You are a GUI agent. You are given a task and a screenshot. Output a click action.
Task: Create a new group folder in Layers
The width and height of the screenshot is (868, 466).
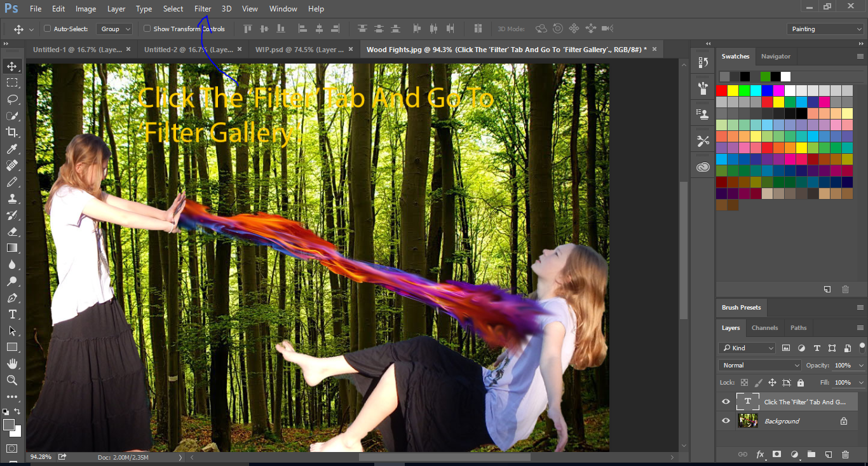click(811, 455)
